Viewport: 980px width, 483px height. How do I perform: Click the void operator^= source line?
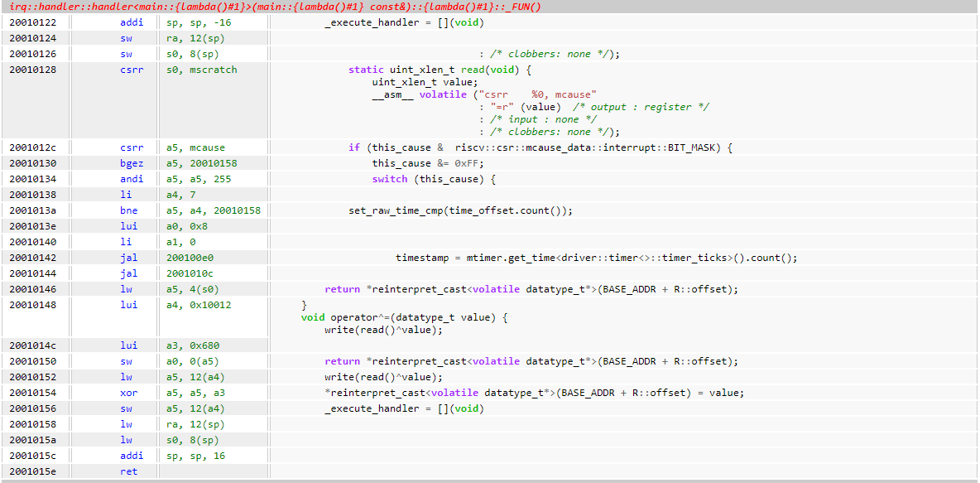point(404,317)
